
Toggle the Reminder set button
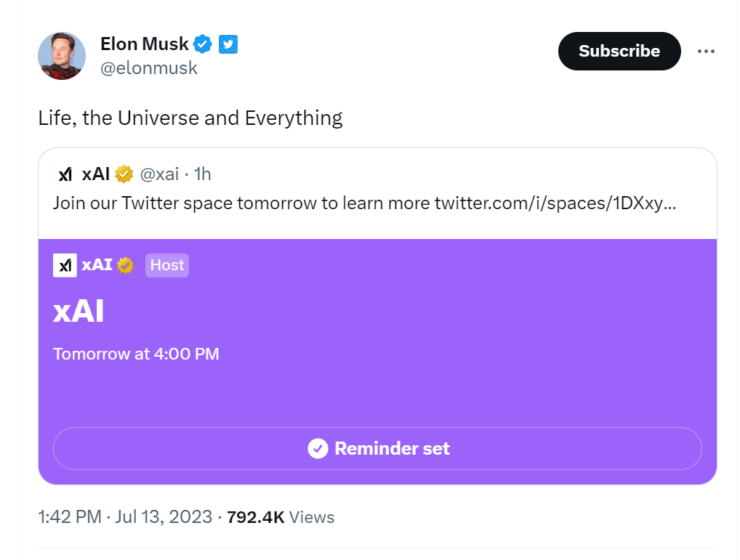(x=377, y=448)
